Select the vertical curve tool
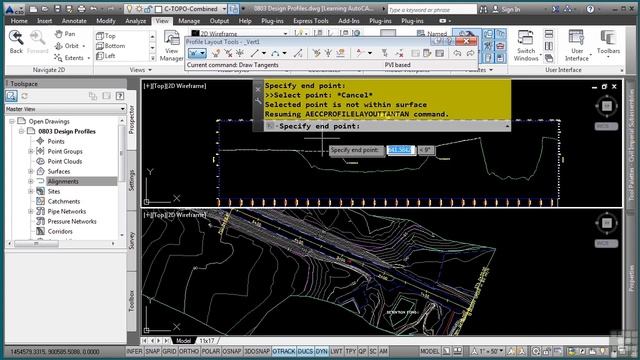The height and width of the screenshot is (360, 640). 276,53
